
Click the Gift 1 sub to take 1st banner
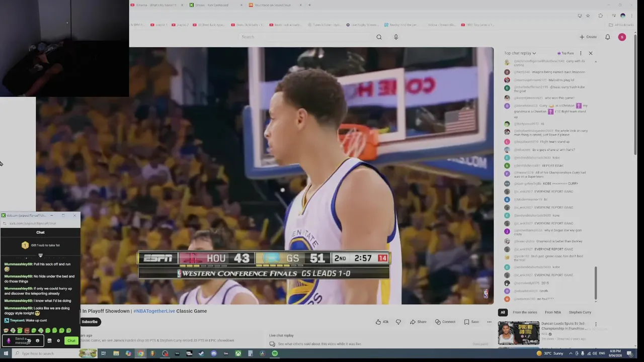[40, 245]
